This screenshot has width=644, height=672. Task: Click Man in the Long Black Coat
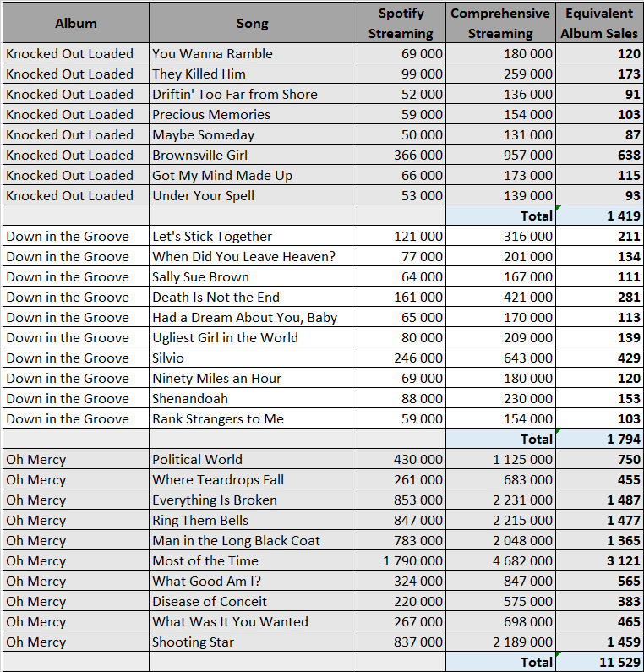253,540
